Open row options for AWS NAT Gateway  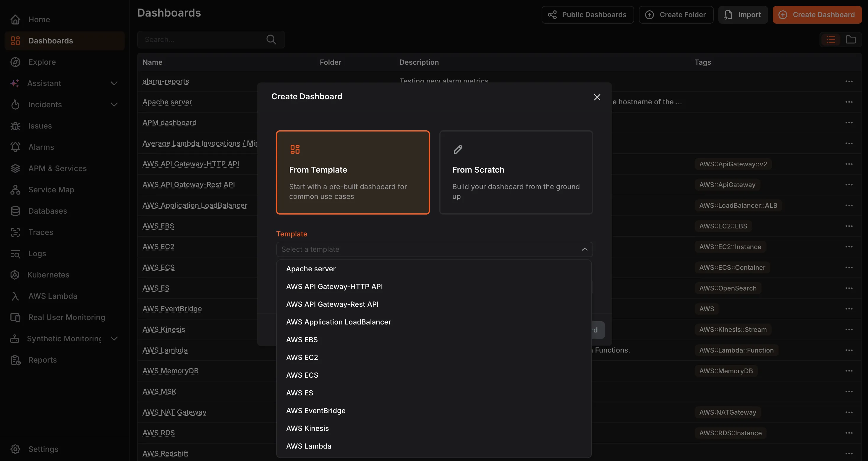click(849, 412)
